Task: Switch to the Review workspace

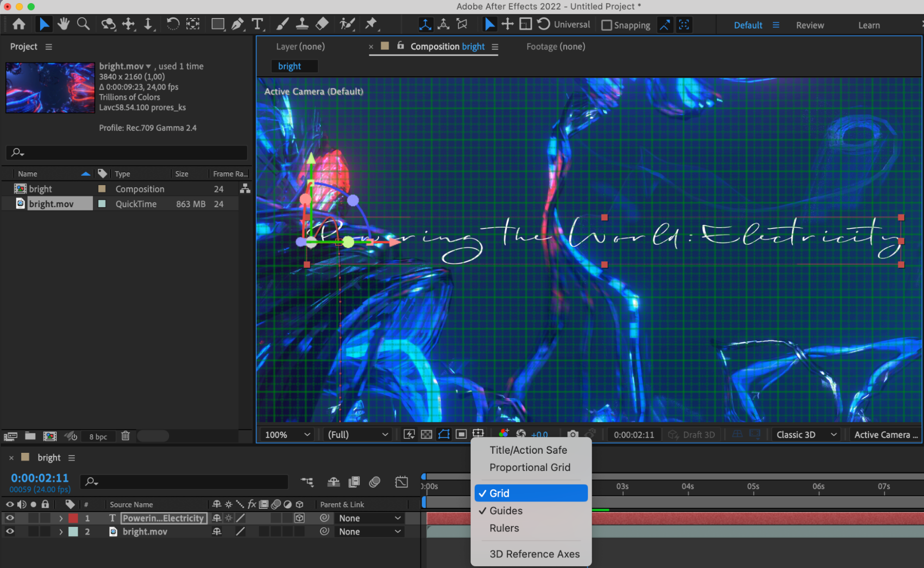Action: 809,25
